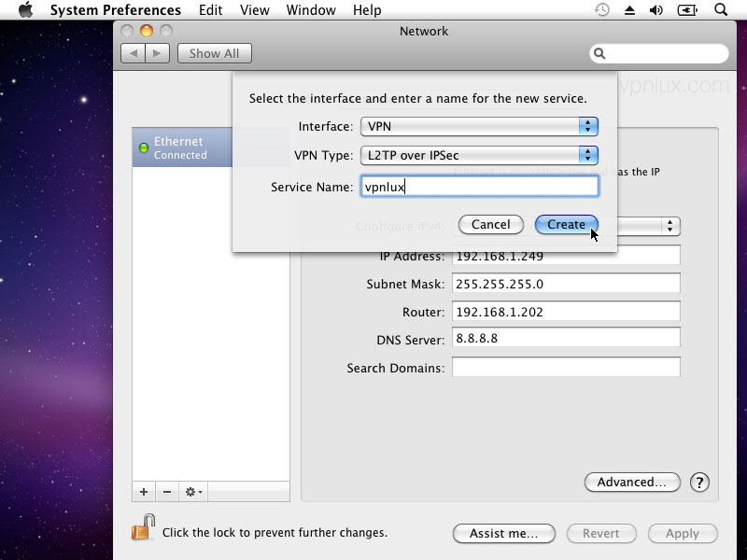
Task: Click the Router address field
Action: point(566,312)
